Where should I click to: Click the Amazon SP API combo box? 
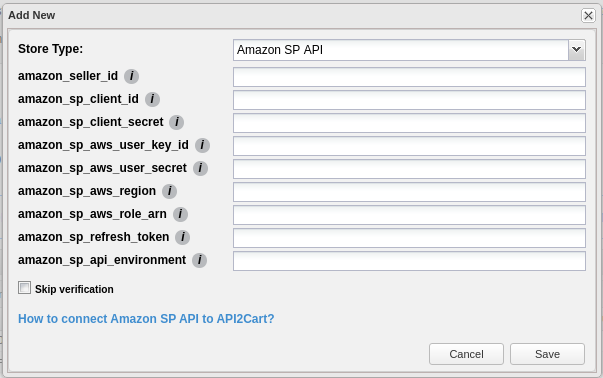[x=409, y=50]
